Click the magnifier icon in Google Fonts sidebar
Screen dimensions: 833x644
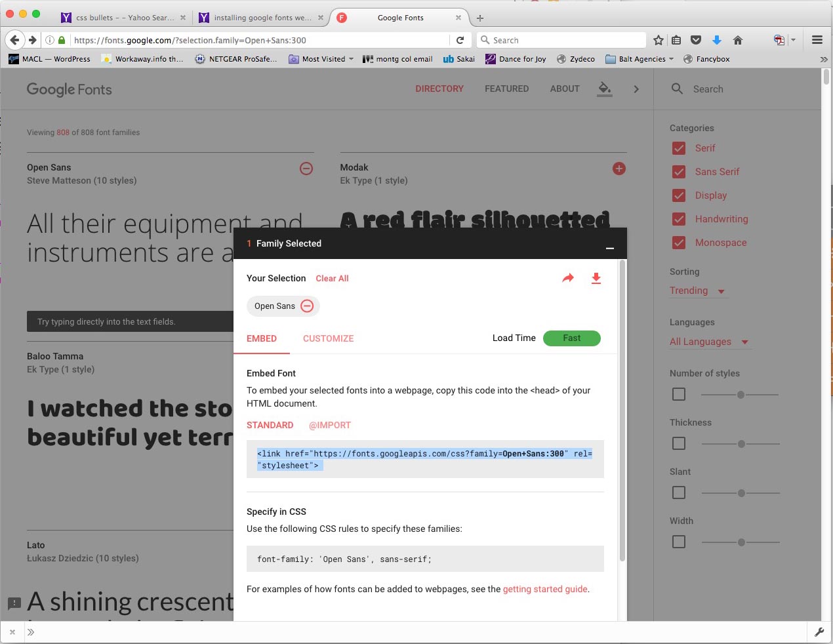pos(678,89)
